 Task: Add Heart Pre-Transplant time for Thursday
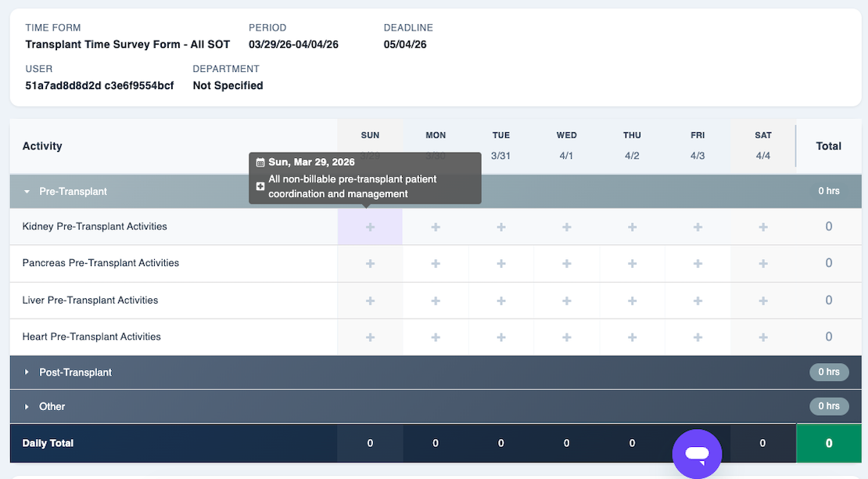click(x=632, y=337)
